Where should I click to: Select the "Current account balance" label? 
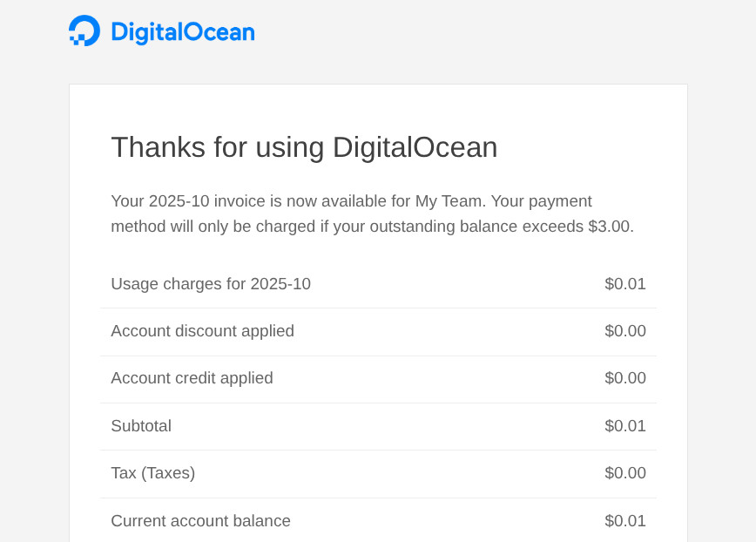point(200,521)
